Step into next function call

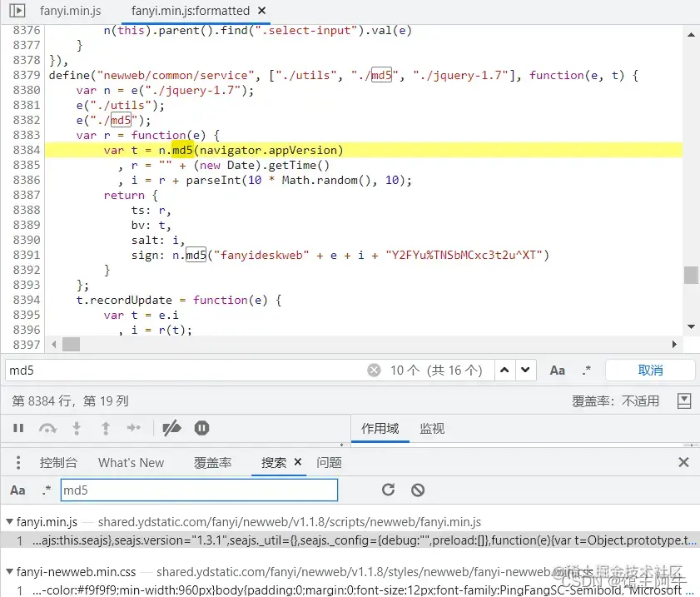77,428
